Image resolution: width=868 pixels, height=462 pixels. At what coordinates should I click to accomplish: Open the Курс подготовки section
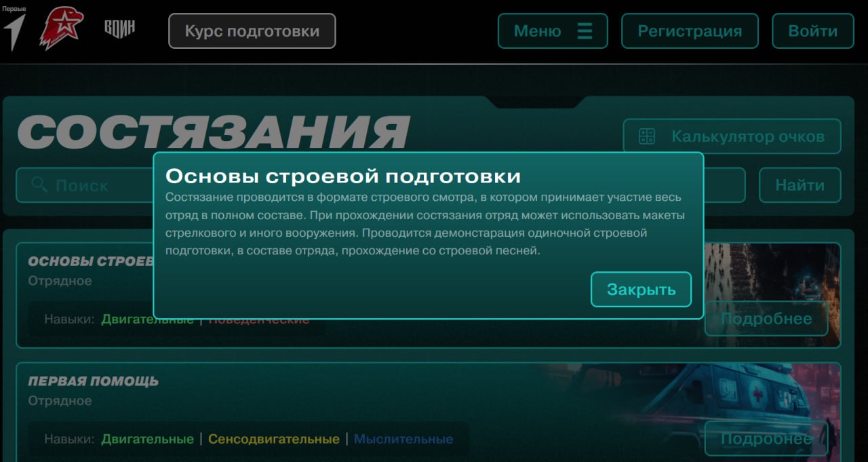click(252, 31)
